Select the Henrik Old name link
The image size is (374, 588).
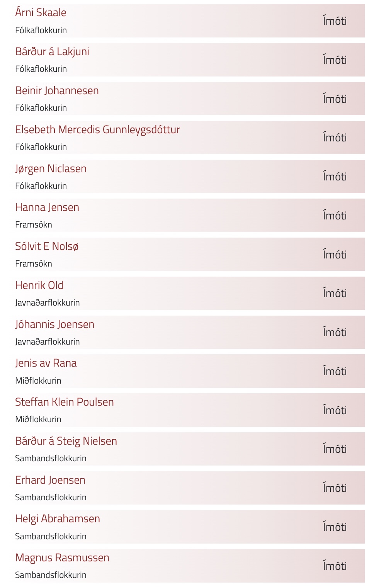point(39,286)
